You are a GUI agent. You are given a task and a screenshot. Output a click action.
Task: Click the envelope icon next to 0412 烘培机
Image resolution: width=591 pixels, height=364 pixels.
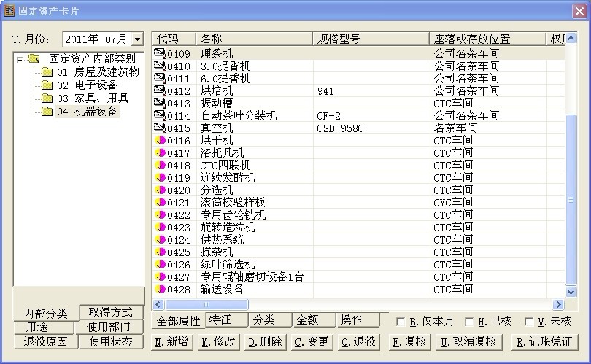point(160,91)
